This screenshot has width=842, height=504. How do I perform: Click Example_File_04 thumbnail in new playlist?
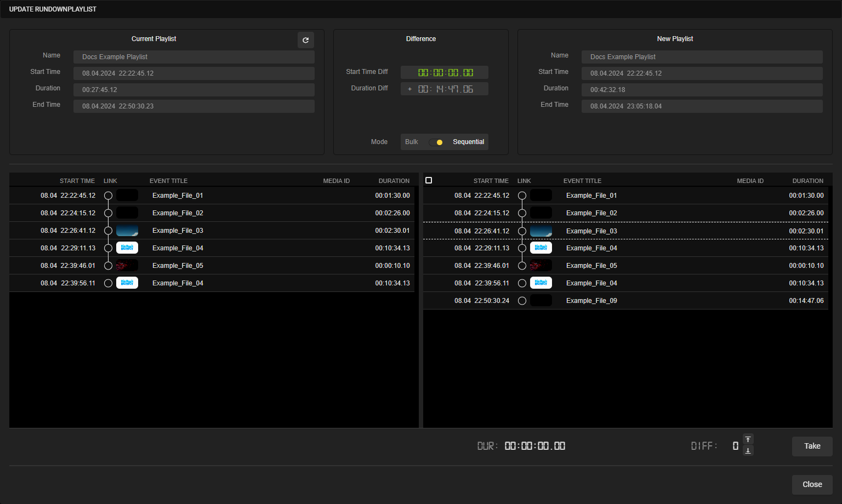tap(541, 248)
